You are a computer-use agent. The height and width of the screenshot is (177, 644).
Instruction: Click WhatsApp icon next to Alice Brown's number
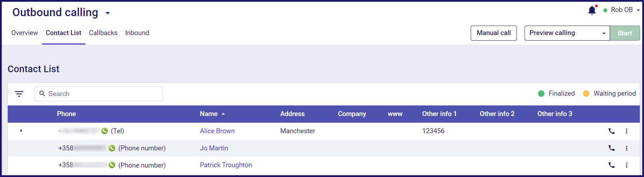[104, 131]
